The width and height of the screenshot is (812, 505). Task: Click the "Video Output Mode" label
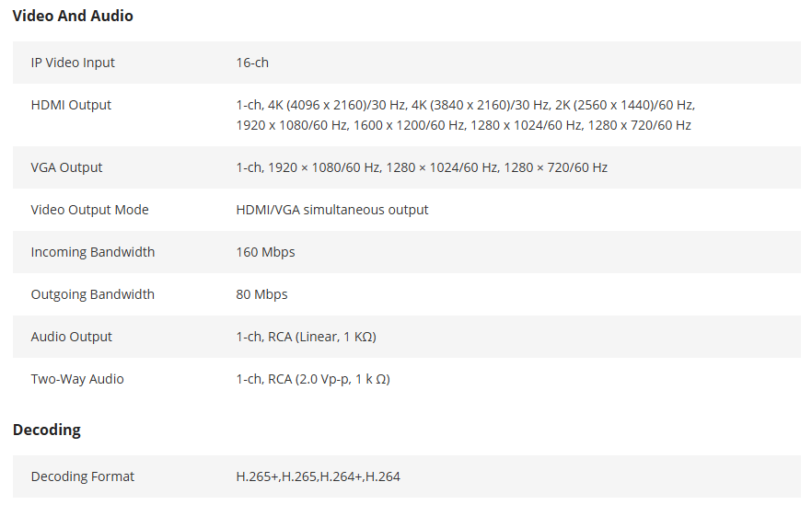click(x=89, y=210)
